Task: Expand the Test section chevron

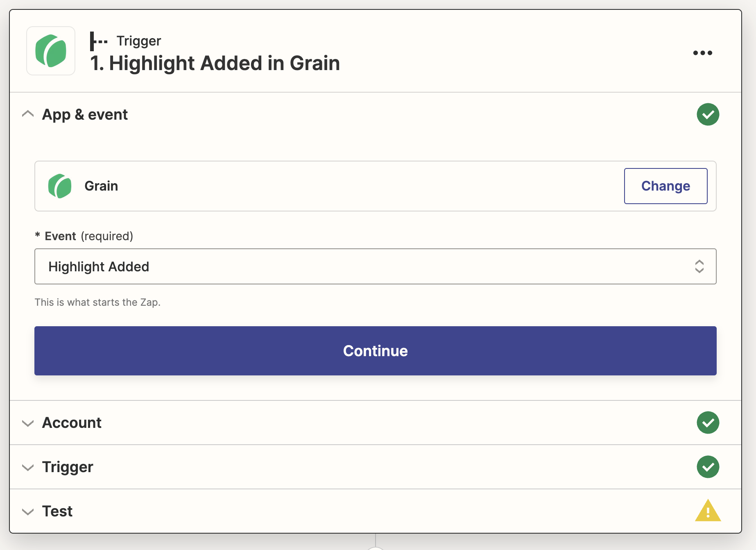Action: click(x=28, y=511)
